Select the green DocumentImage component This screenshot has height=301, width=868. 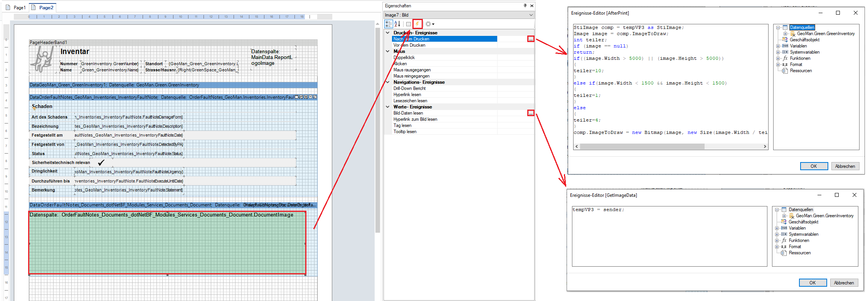167,243
